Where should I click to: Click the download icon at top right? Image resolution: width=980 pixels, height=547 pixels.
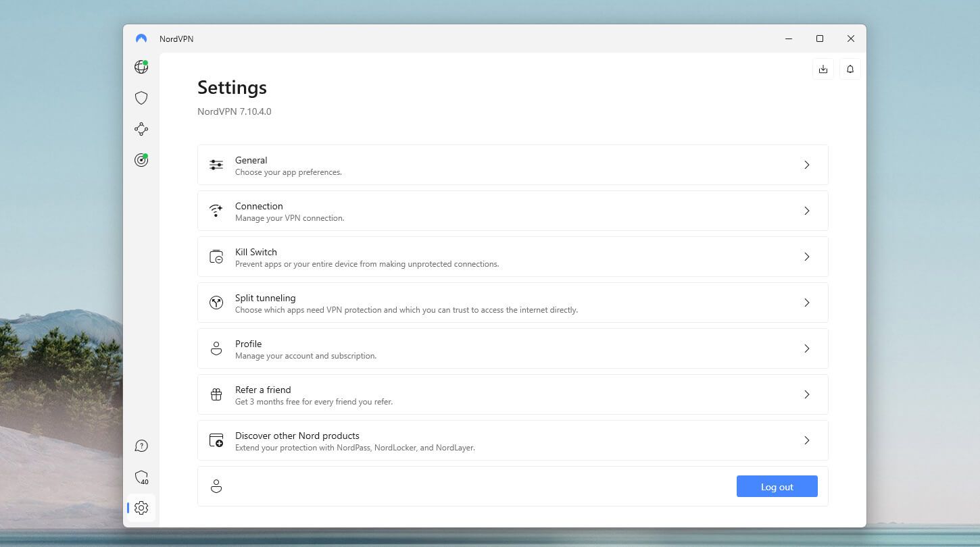(823, 69)
